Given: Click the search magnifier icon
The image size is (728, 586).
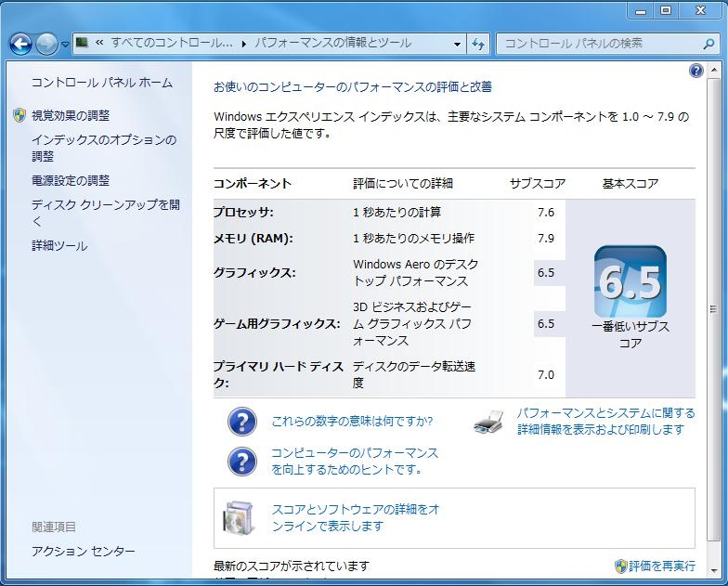Looking at the screenshot, I should coord(708,44).
